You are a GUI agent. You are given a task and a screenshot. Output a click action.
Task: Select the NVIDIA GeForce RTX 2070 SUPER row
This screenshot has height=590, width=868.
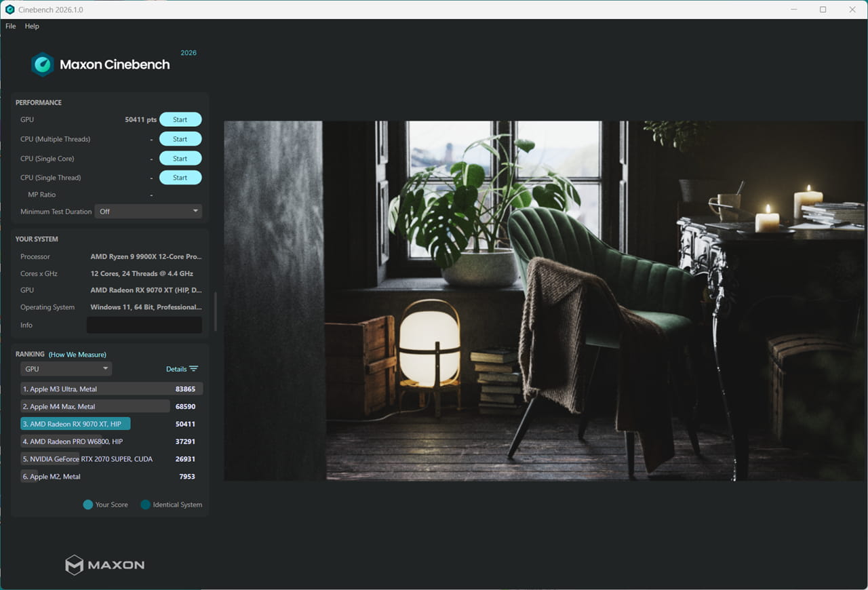tap(111, 459)
